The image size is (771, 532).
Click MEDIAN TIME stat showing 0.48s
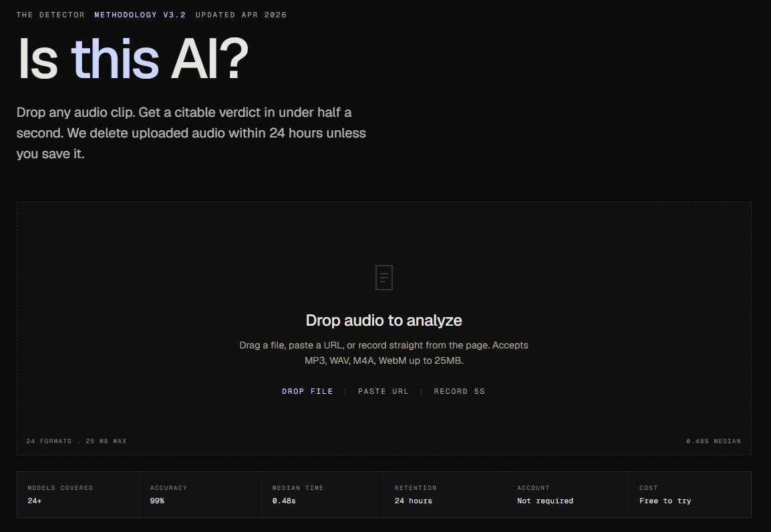pyautogui.click(x=323, y=495)
